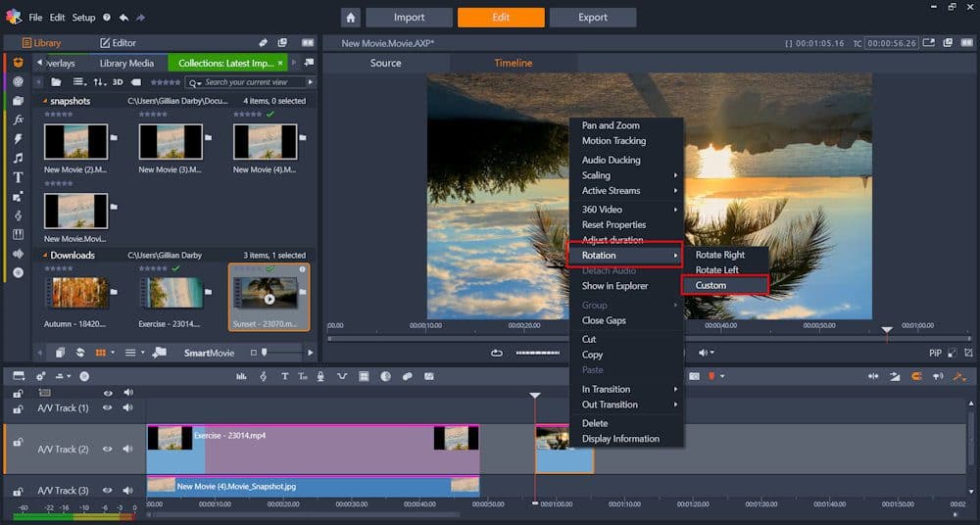This screenshot has width=980, height=525.
Task: Expand the Scaling submenu arrow
Action: click(675, 175)
